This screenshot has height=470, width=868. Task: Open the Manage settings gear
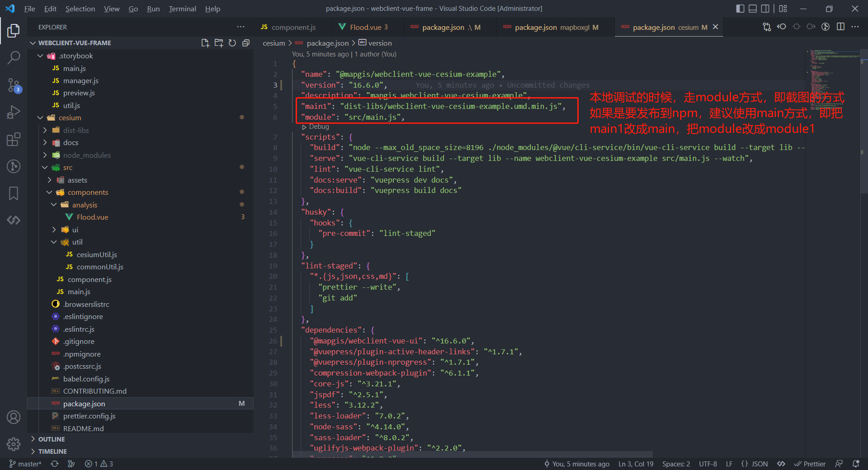14,444
